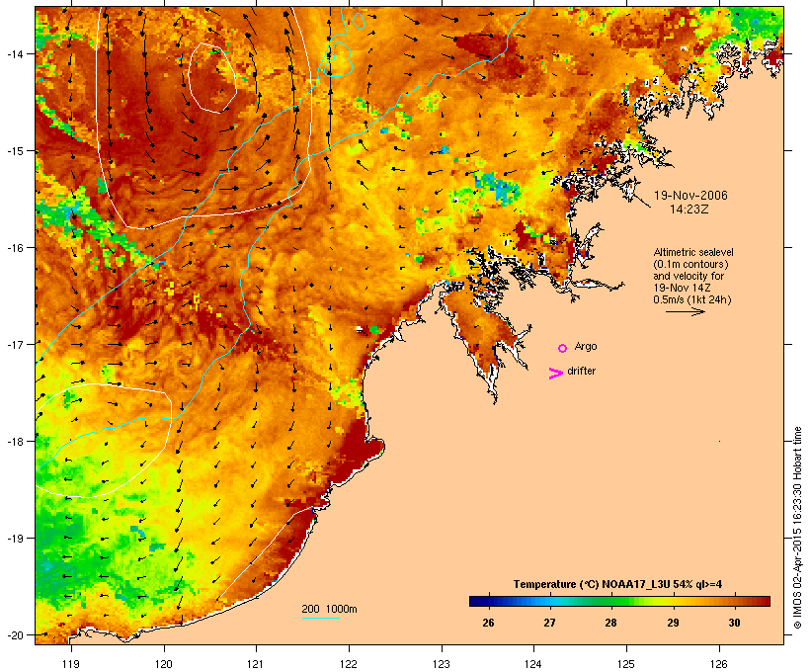The height and width of the screenshot is (672, 810).
Task: Click the longitude axis label '119'
Action: point(71,664)
